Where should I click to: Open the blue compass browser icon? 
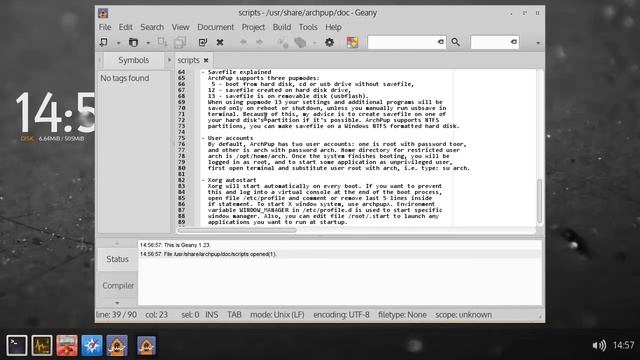click(x=91, y=345)
